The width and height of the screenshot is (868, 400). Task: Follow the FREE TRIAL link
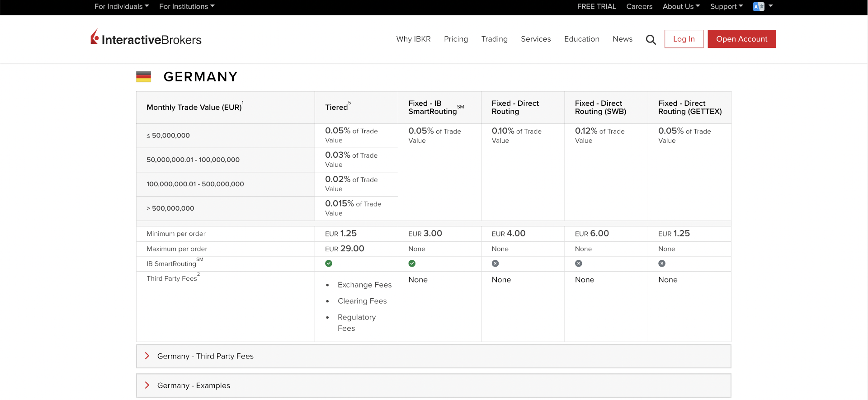[x=596, y=6]
